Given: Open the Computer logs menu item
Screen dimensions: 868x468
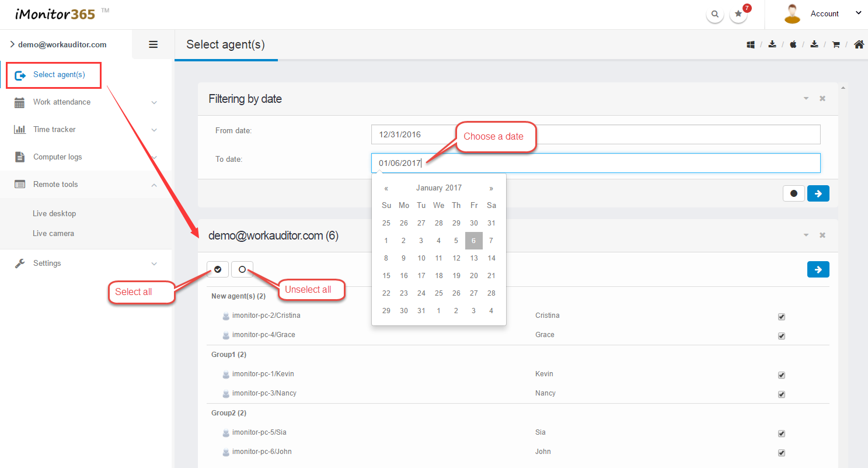Looking at the screenshot, I should [58, 157].
